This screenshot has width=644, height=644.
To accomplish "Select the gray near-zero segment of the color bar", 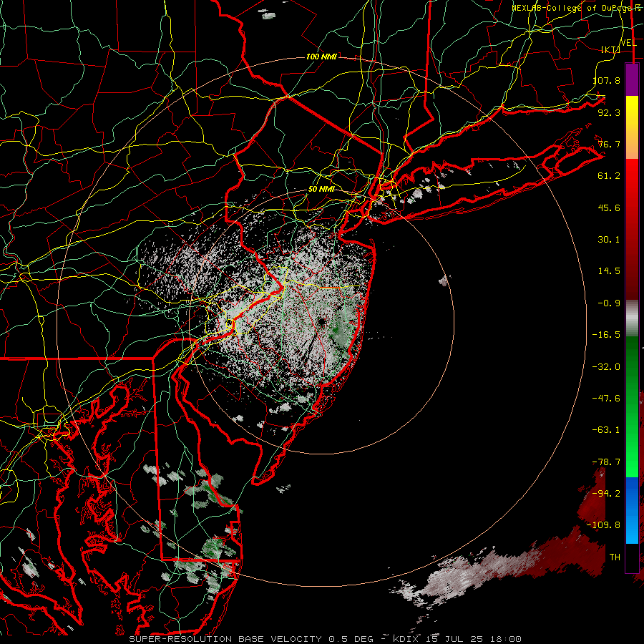I will 632,318.
